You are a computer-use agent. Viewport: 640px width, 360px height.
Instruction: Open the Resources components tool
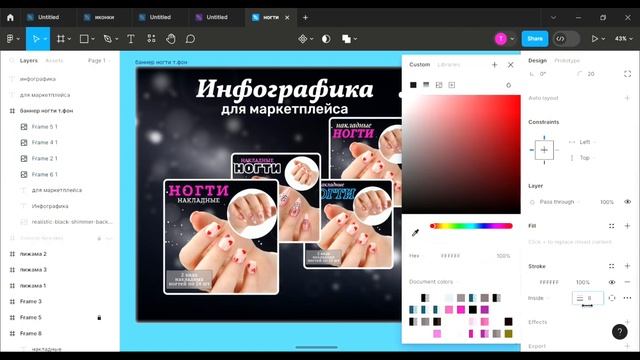point(151,39)
